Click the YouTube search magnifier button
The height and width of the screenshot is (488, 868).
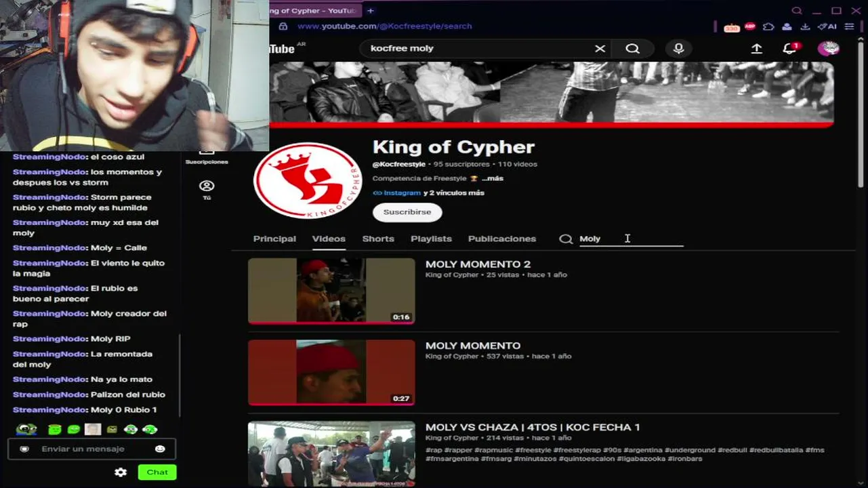(x=632, y=49)
